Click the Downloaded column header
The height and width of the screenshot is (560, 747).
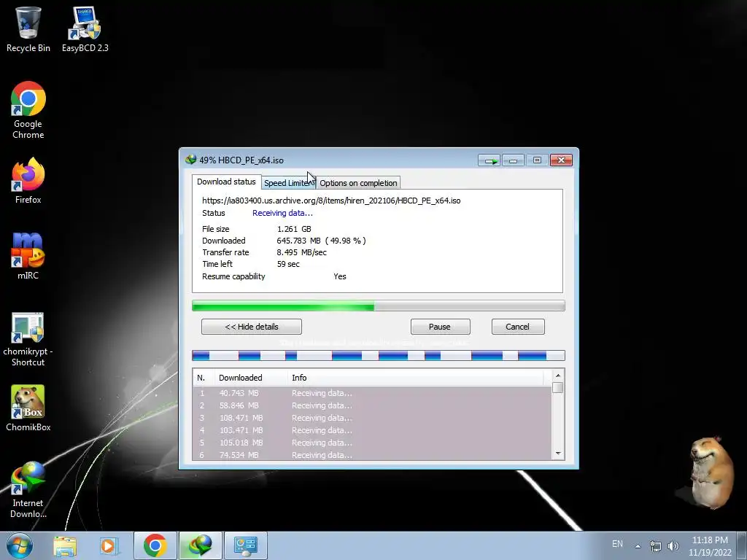(251, 378)
